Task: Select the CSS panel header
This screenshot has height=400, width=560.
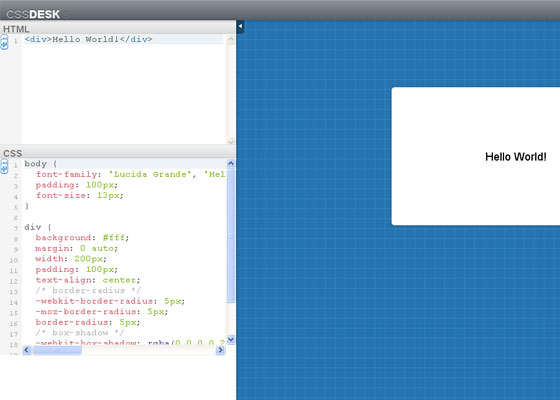Action: 118,153
